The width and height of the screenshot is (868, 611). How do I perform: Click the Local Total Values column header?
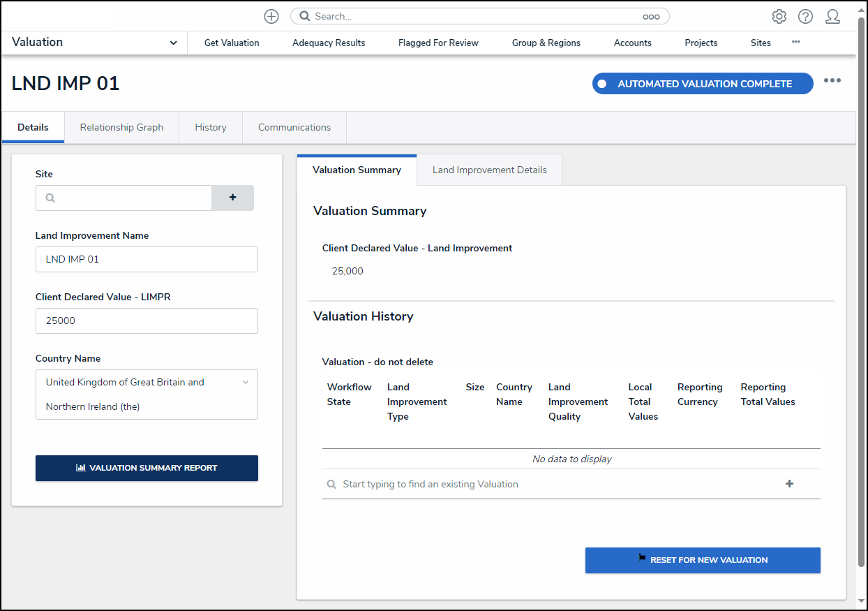point(643,402)
